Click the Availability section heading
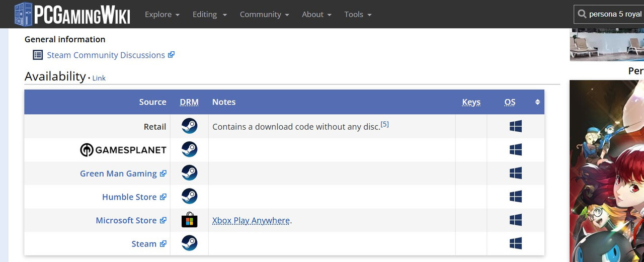 55,76
